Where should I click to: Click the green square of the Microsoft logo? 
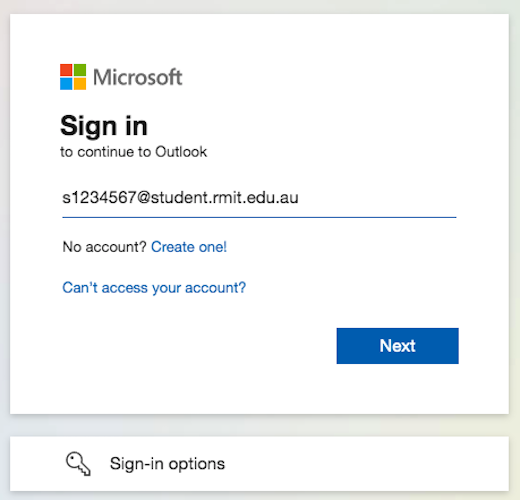click(80, 70)
